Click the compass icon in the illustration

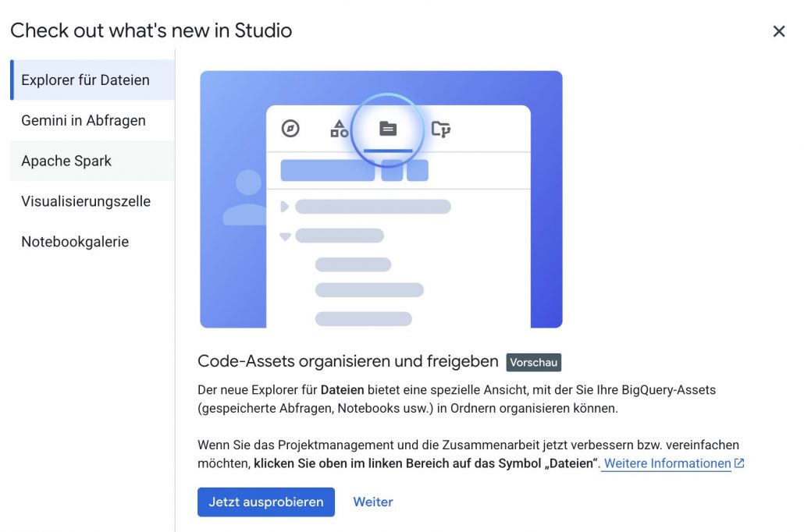pyautogui.click(x=290, y=129)
